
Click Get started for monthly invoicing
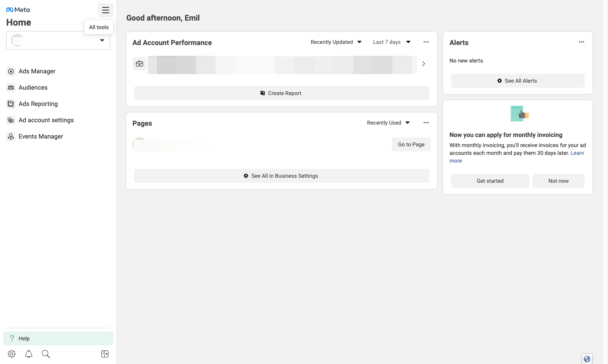tap(490, 181)
